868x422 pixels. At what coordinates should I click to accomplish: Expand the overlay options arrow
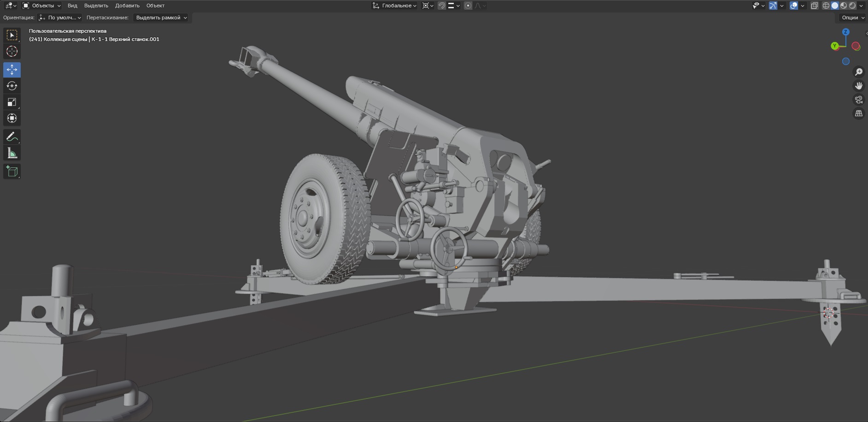point(803,6)
